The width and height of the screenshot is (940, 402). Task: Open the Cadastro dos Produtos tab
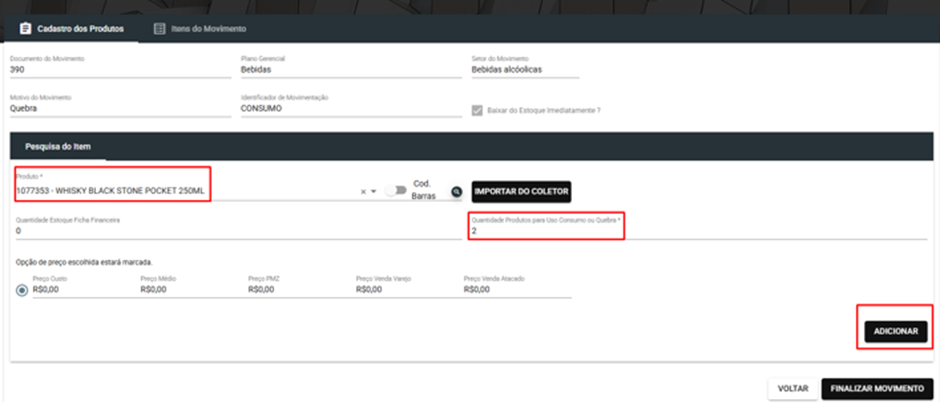click(x=71, y=29)
